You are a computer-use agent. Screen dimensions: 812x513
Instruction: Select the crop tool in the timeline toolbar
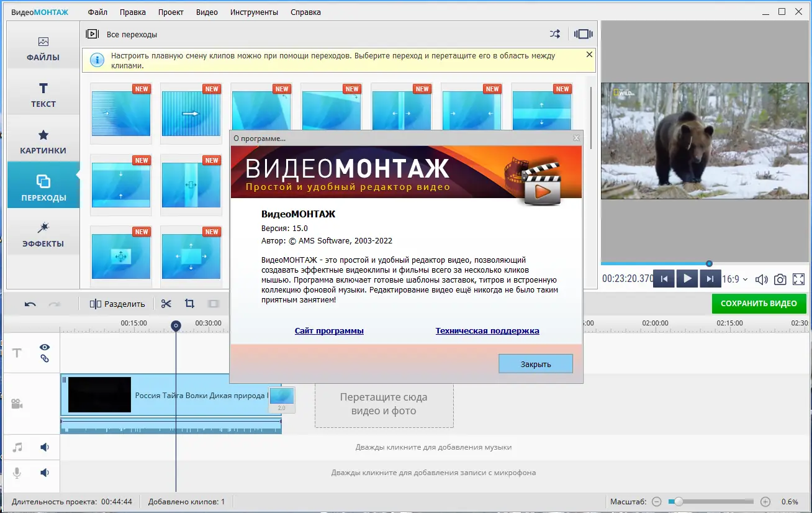(189, 304)
